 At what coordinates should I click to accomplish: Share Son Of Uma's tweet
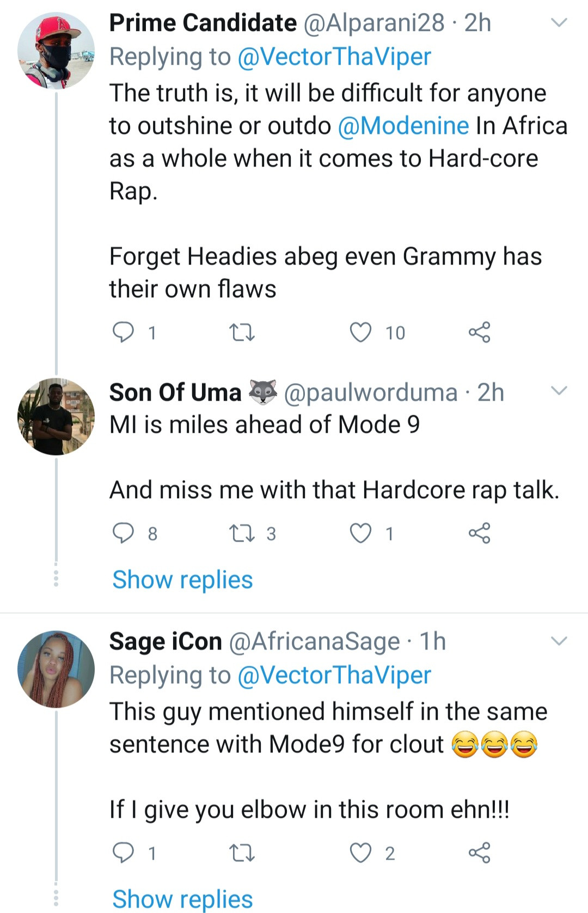pyautogui.click(x=479, y=533)
